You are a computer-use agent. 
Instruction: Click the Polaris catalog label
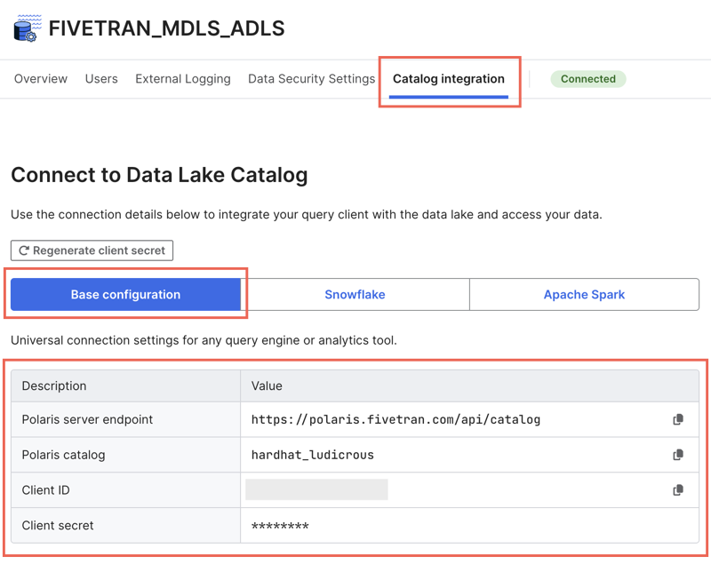click(x=63, y=455)
